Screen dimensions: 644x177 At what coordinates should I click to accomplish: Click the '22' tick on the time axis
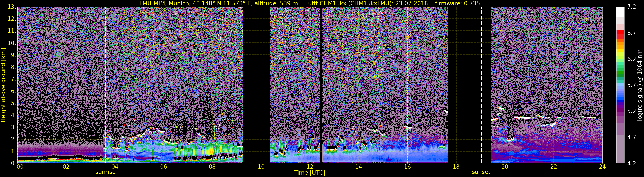(x=554, y=167)
